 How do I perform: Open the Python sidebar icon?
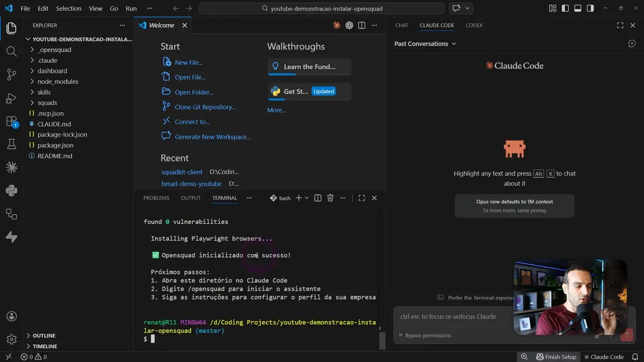coord(12,191)
